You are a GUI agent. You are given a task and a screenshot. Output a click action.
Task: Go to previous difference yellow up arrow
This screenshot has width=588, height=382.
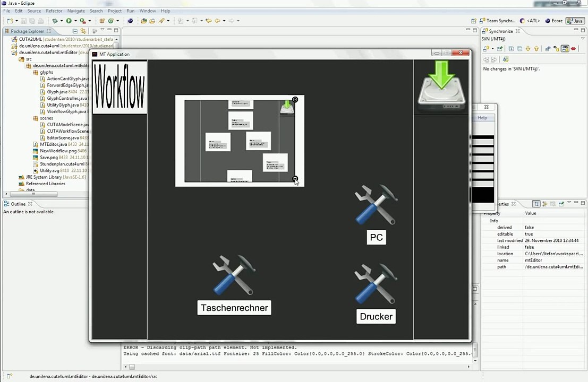point(536,49)
